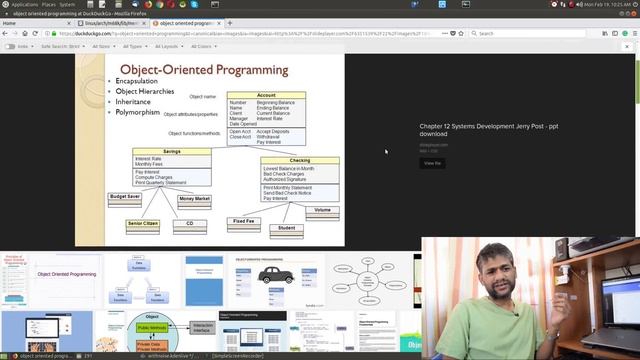Open the text editor launcher in the top panel
The width and height of the screenshot is (640, 360).
(x=102, y=4)
